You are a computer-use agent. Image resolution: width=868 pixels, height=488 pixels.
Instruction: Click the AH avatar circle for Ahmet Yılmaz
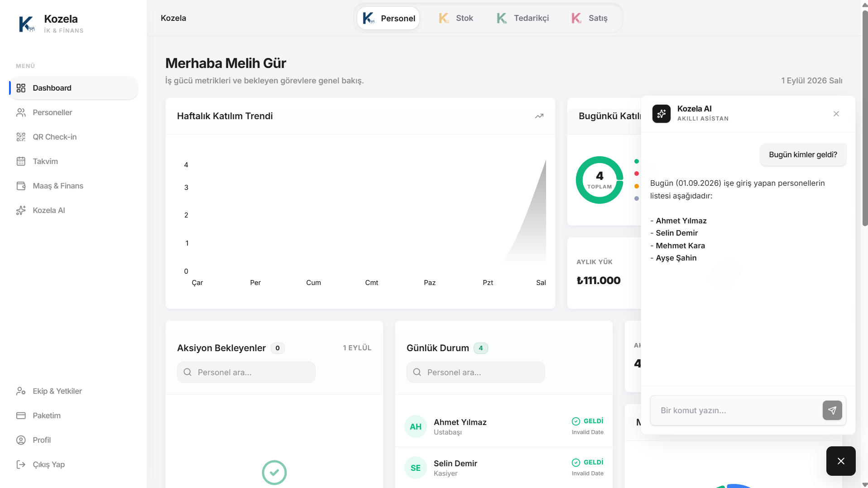coord(415,426)
